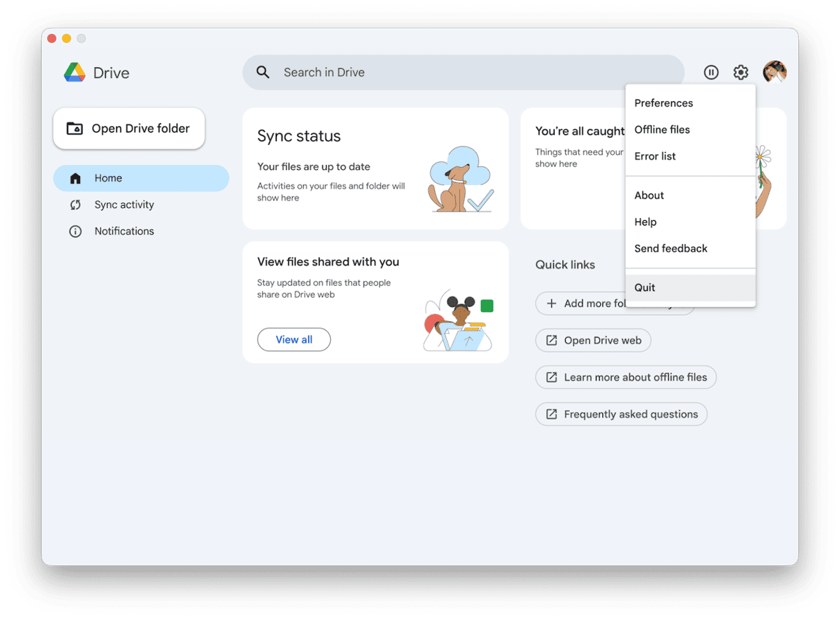Choose Offline files in the menu

(662, 130)
